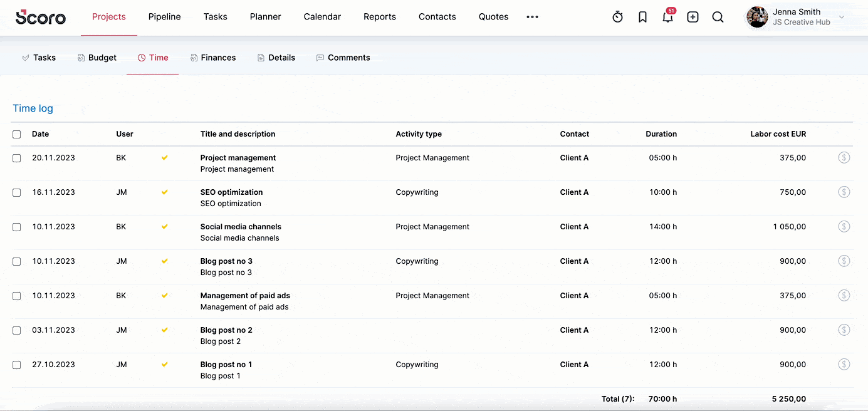Switch to the Budget tab
This screenshot has height=411, width=868.
[97, 58]
